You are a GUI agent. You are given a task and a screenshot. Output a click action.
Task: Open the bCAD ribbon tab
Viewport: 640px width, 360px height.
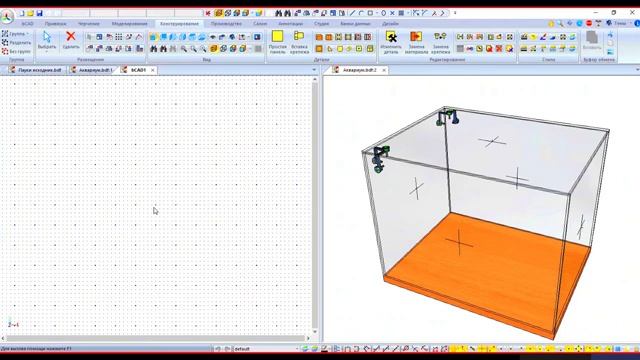pyautogui.click(x=27, y=24)
